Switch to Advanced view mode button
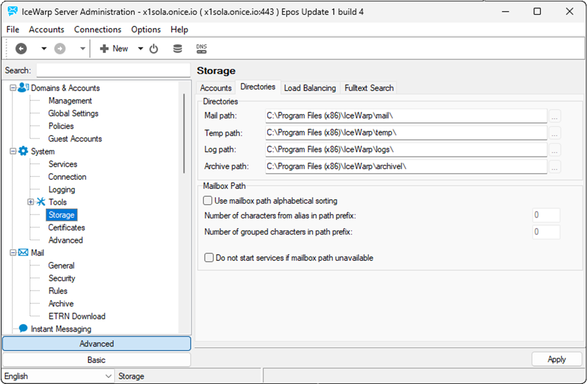This screenshot has width=588, height=384. [97, 343]
